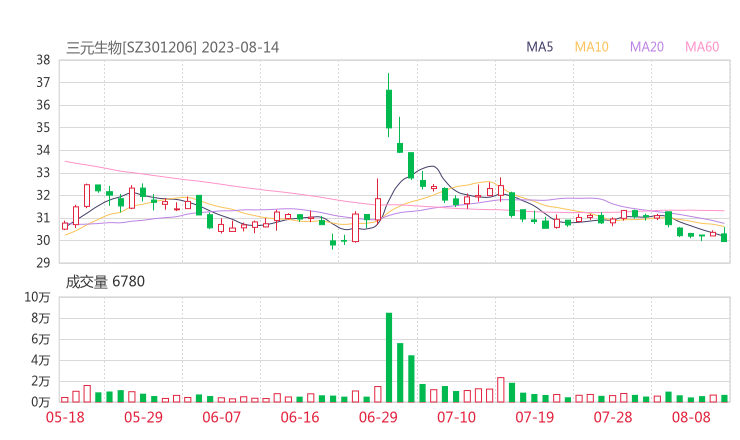Screen dimensions: 740x440
Task: Click the 10万 volume axis label
Action: point(37,297)
